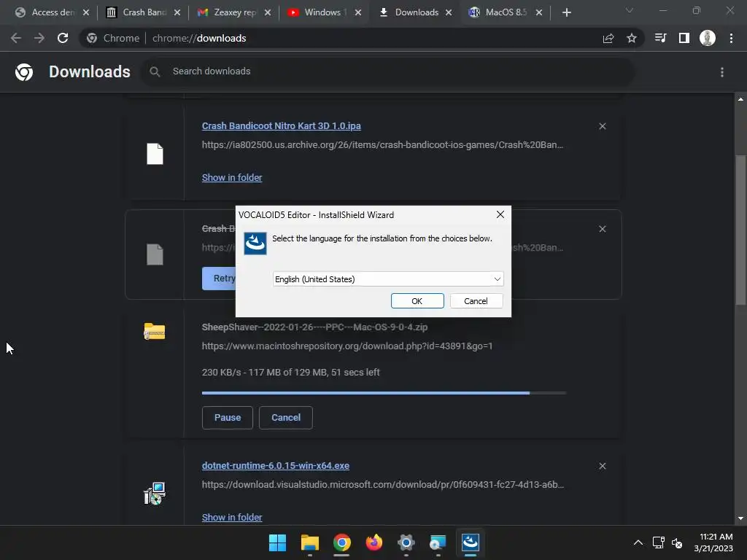
Task: Close the Windows YouTube tab
Action: tap(358, 12)
